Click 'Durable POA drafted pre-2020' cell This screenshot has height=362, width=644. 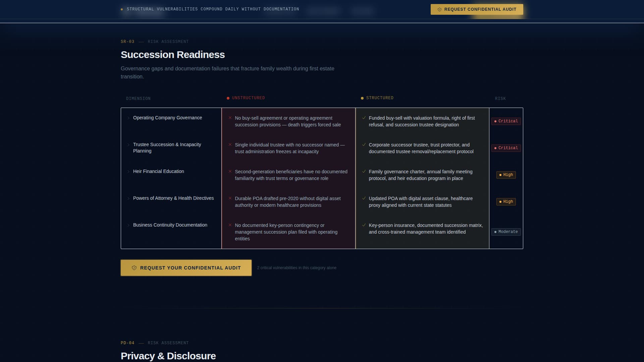288,202
